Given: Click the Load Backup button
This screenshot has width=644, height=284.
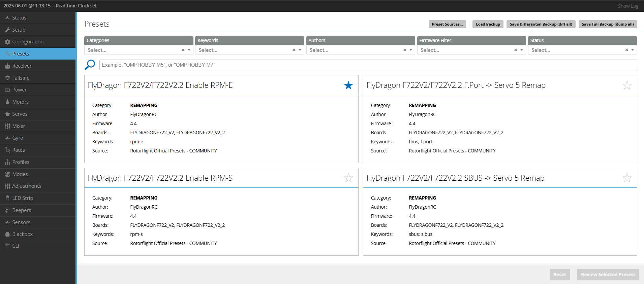Looking at the screenshot, I should 488,24.
